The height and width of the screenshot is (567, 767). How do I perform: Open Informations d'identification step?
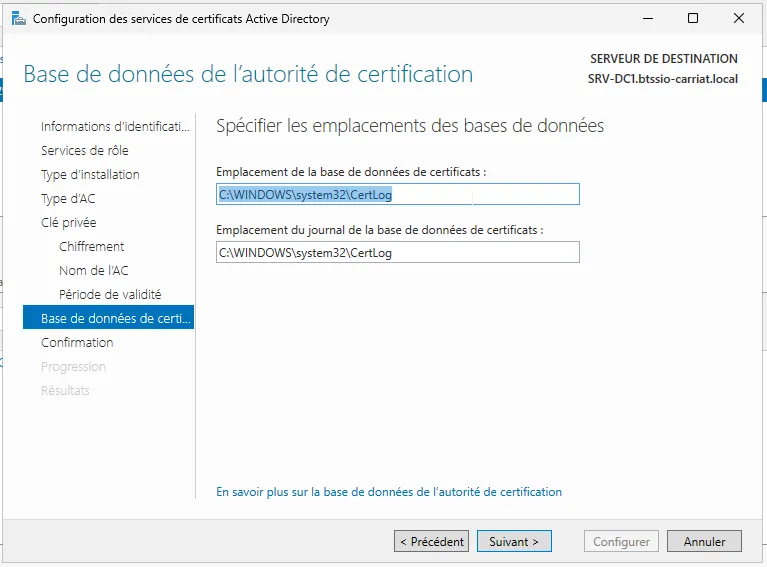(114, 127)
